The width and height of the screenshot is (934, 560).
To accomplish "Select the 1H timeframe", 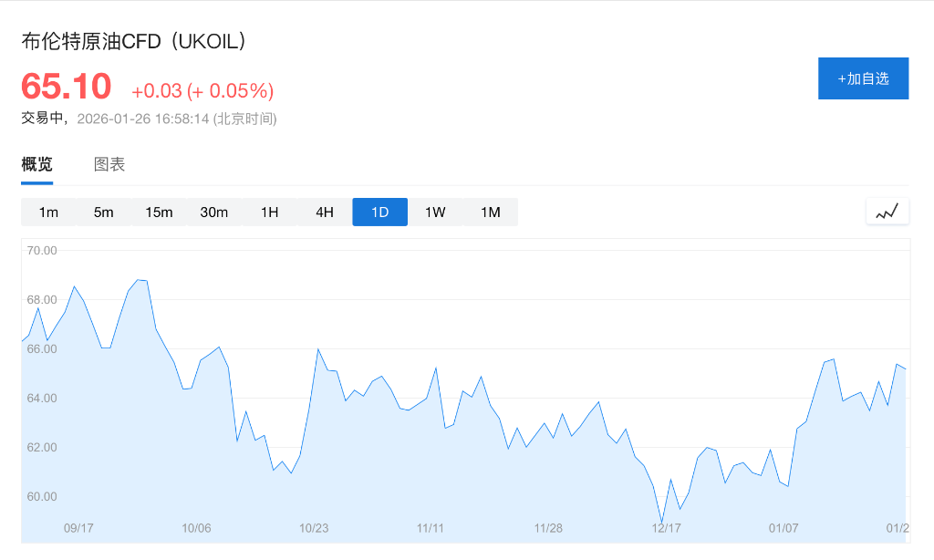I will 269,212.
